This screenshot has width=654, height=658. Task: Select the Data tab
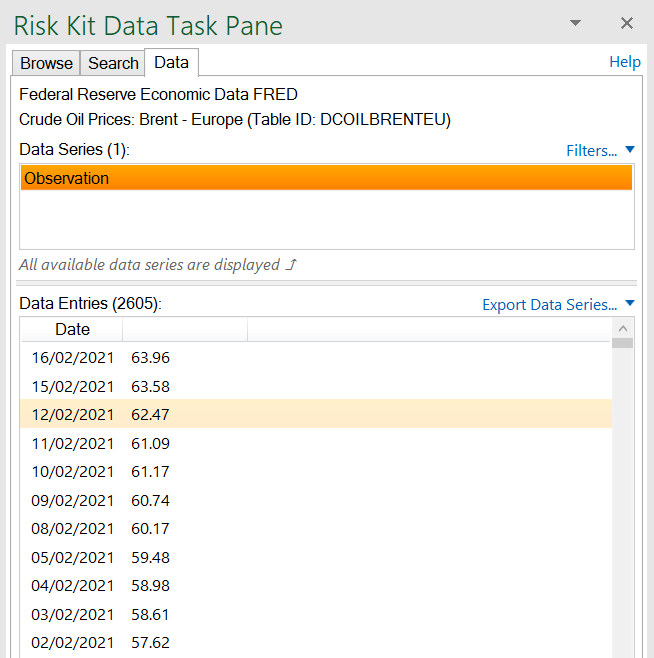click(171, 63)
